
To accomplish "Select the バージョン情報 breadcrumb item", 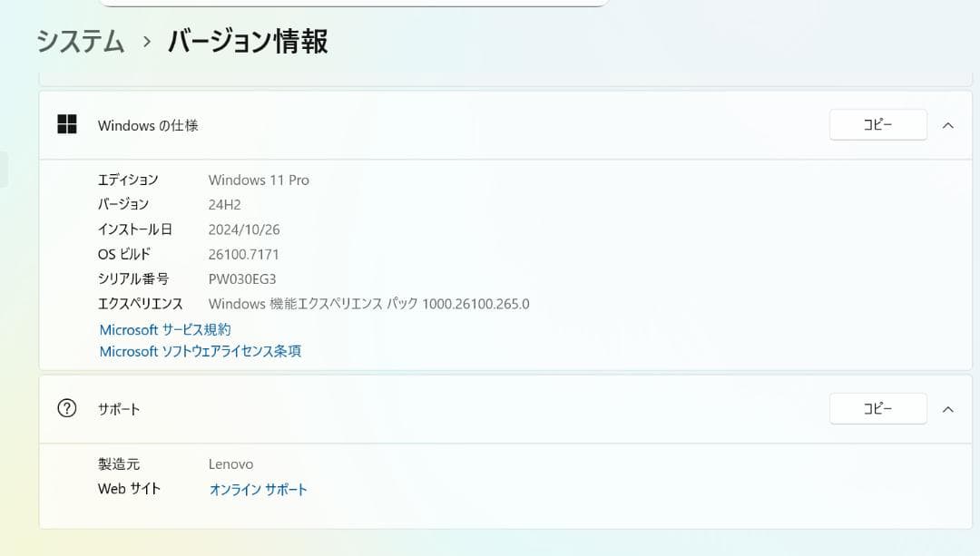I will 246,42.
